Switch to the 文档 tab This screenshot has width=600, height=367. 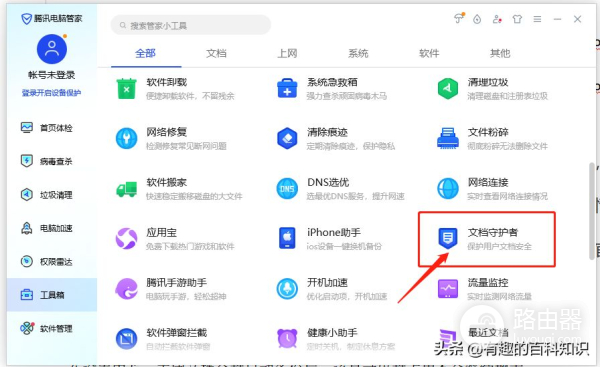click(216, 53)
